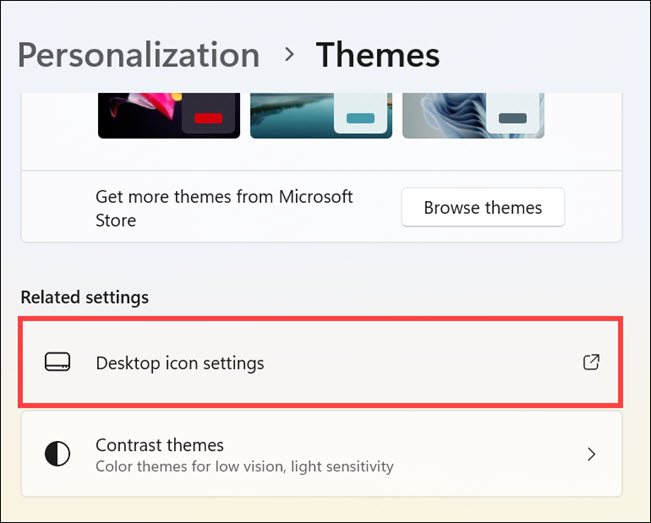Open the Contrast themes entry

(x=160, y=445)
